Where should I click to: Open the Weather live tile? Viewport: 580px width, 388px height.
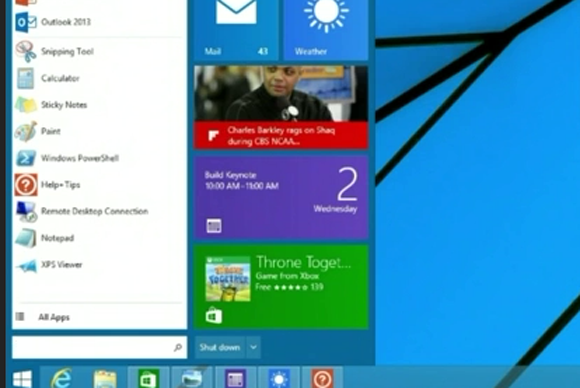pyautogui.click(x=326, y=30)
